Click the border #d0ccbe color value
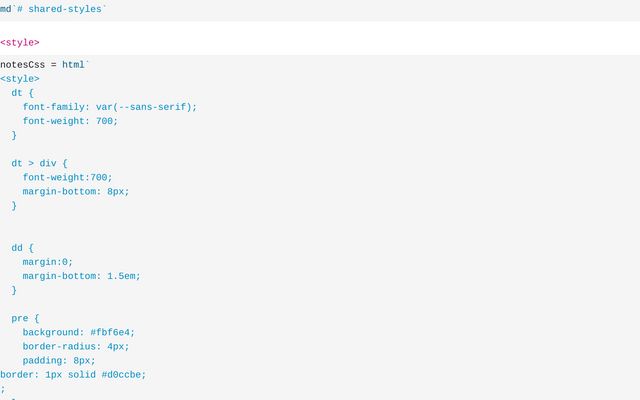 tap(123, 375)
